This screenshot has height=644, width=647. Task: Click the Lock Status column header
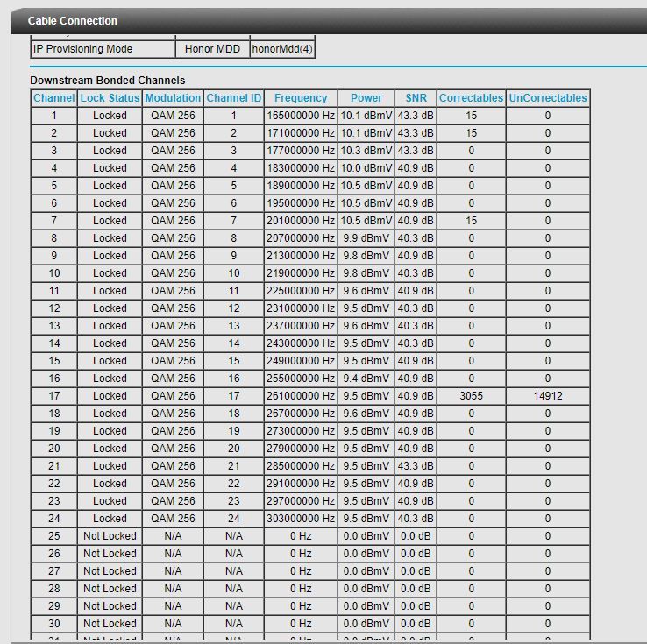coord(110,98)
